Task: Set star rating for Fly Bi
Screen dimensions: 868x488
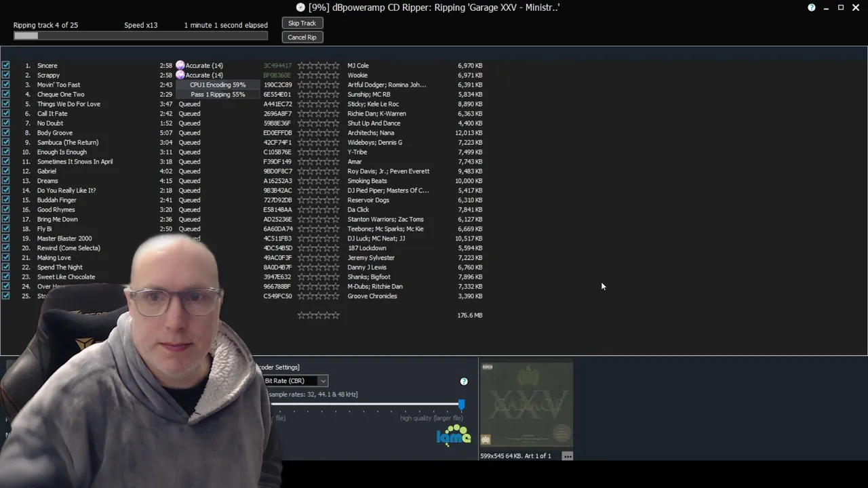Action: [x=319, y=229]
